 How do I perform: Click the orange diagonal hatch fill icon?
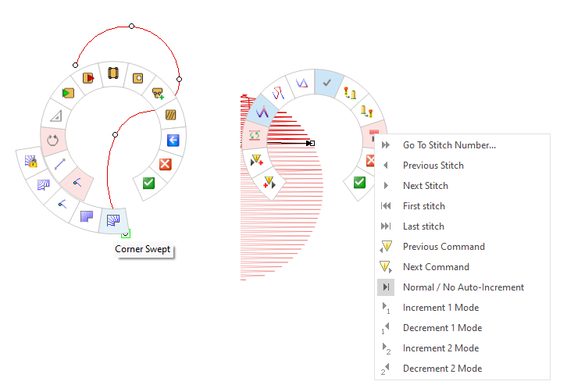pyautogui.click(x=170, y=115)
